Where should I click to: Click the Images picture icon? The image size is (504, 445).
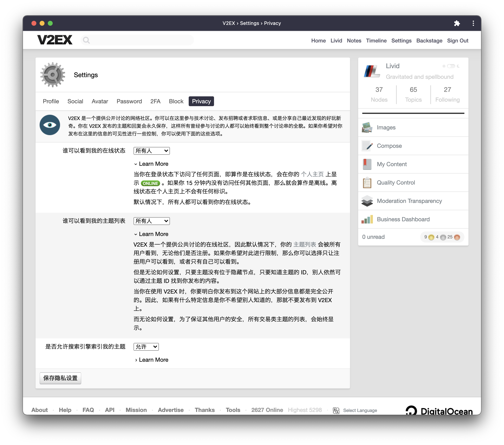[367, 127]
